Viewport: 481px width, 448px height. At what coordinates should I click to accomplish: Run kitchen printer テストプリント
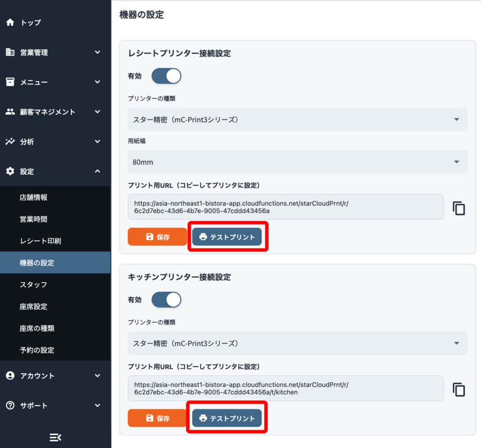pos(227,418)
